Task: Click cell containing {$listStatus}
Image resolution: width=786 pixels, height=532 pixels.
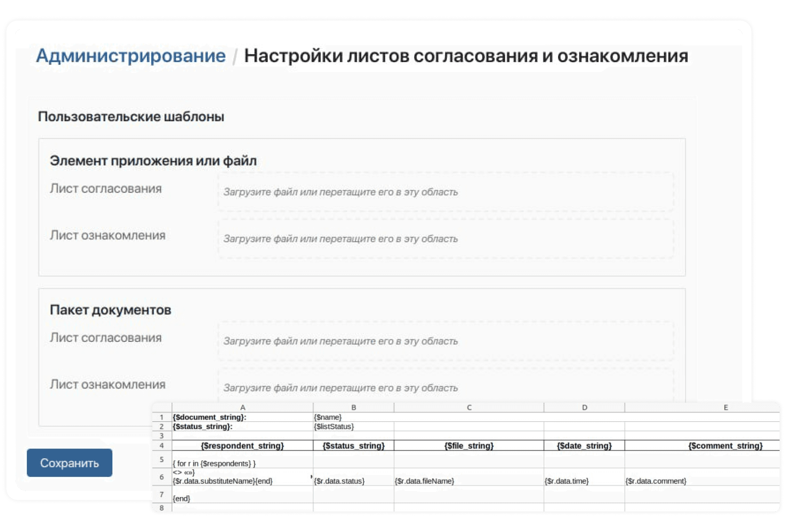Action: pos(353,426)
